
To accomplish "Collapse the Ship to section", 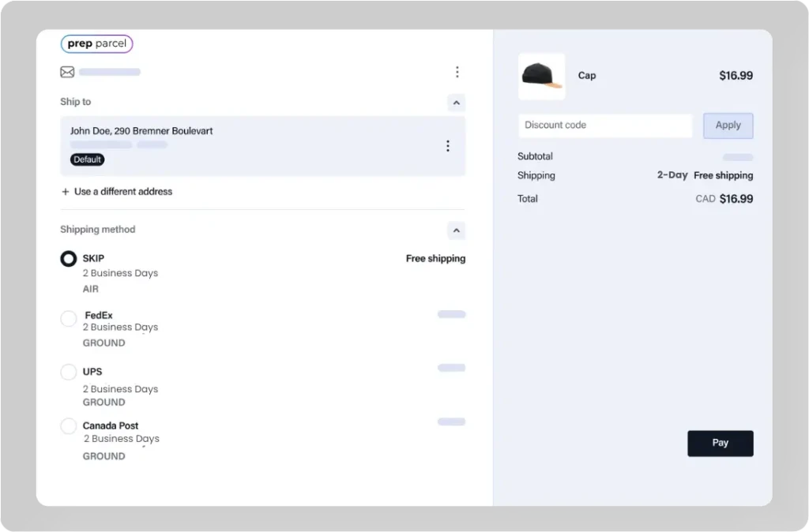I will [x=456, y=103].
